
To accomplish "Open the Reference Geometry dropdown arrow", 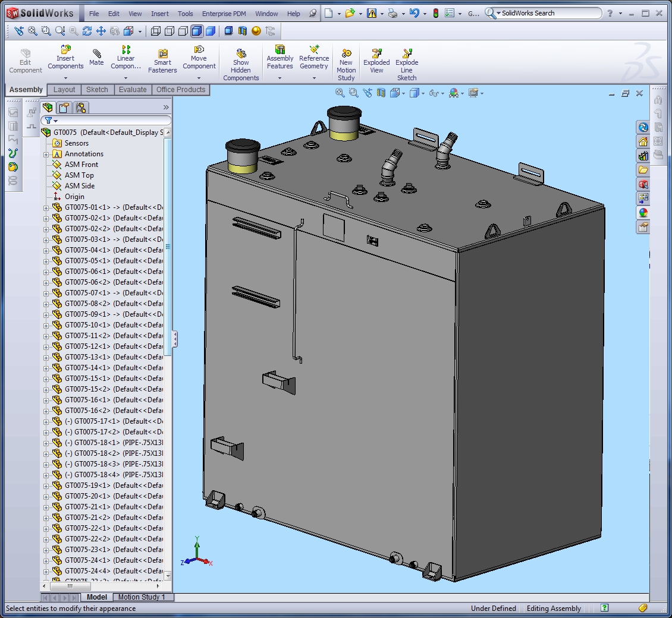I will tap(314, 77).
